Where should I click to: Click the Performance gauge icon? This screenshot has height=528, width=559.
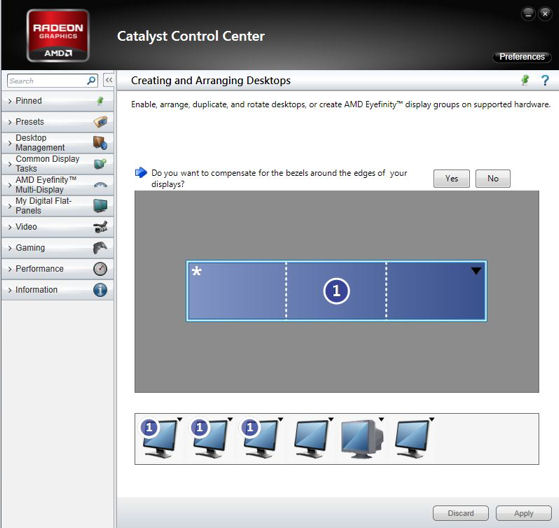(x=100, y=269)
